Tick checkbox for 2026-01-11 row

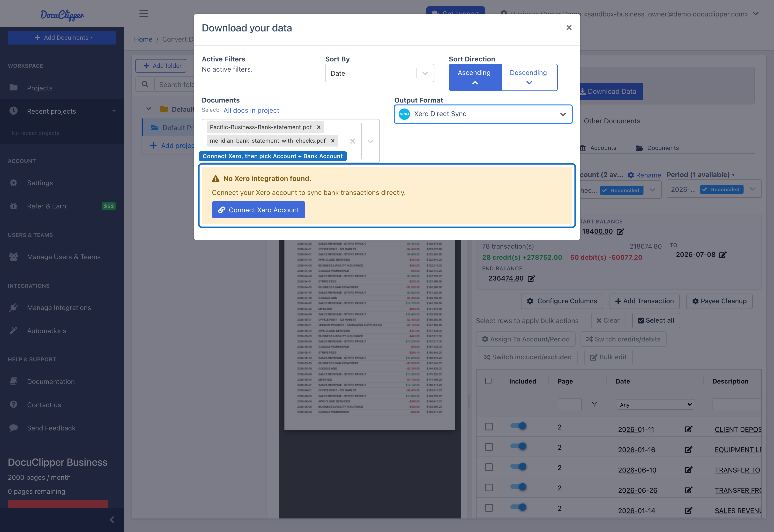[489, 427]
